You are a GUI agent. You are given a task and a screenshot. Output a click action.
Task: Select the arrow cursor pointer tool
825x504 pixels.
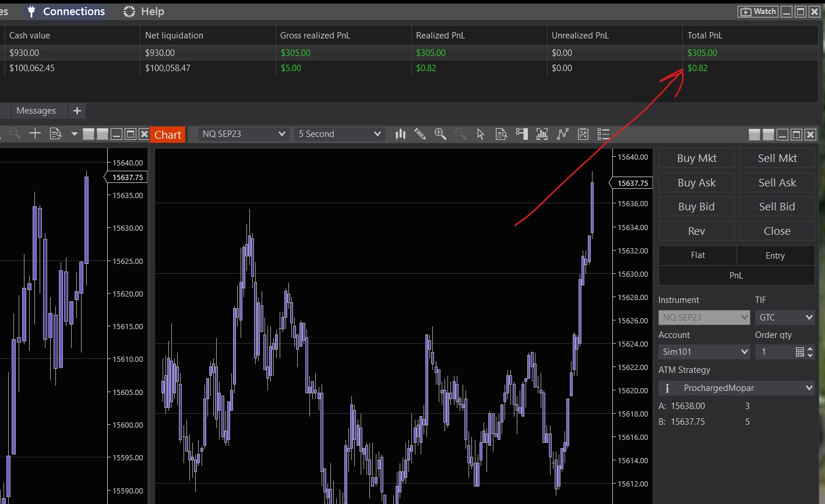(x=481, y=135)
